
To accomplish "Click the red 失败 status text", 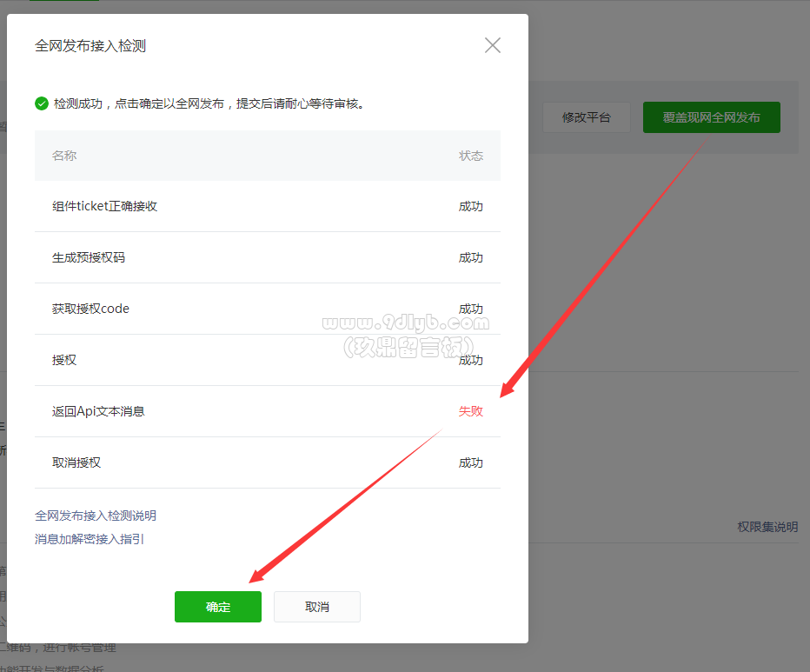I will coord(470,411).
